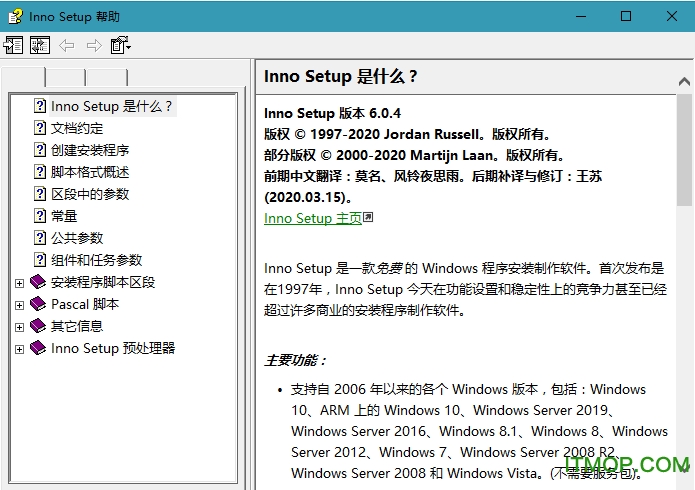Click question-mark icon beside 'Inno Setup 是什么？'
The width and height of the screenshot is (695, 490).
tap(40, 106)
